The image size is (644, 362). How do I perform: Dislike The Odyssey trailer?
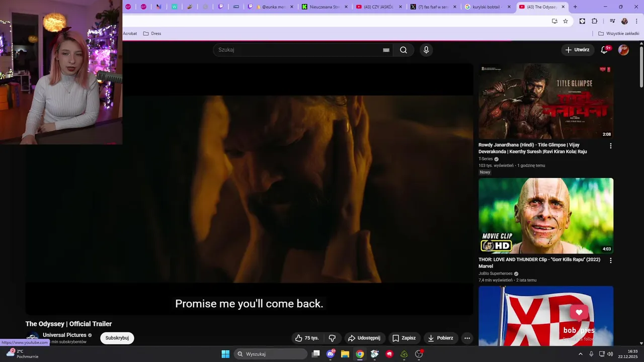point(332,338)
